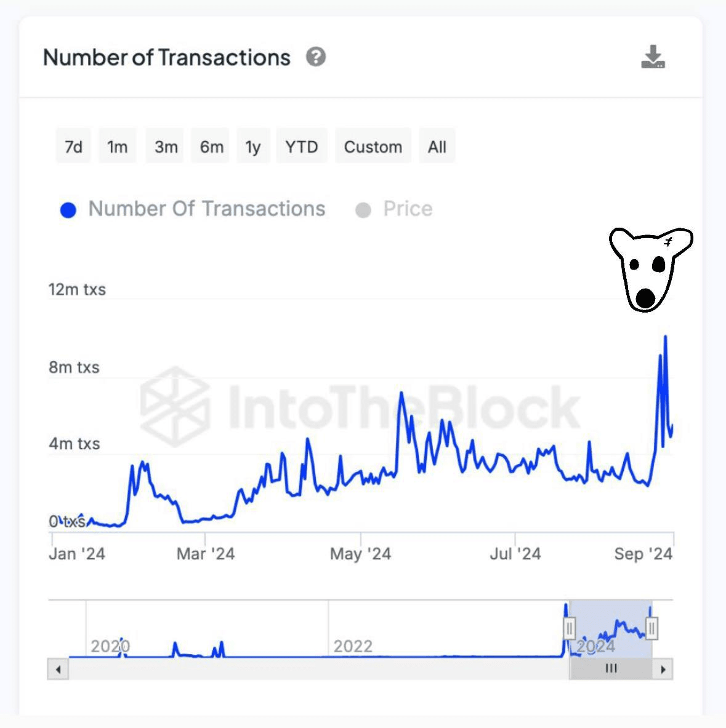Select the 1m time range
Image resolution: width=726 pixels, height=728 pixels.
[x=117, y=146]
